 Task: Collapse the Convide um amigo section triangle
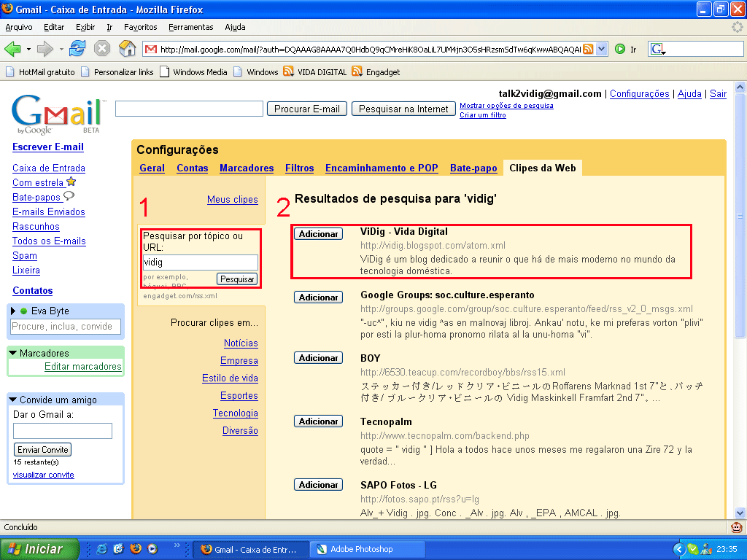[x=13, y=400]
